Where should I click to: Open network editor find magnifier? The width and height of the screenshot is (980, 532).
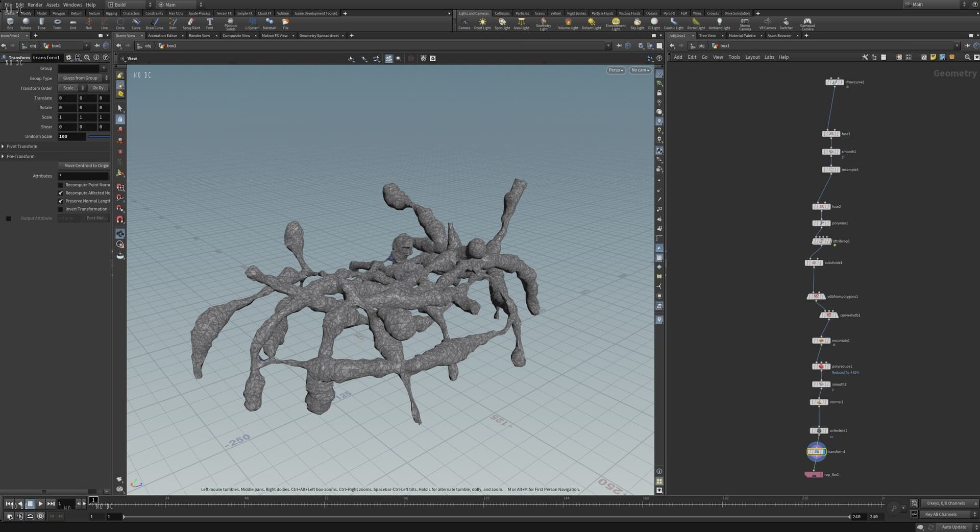[x=967, y=57]
